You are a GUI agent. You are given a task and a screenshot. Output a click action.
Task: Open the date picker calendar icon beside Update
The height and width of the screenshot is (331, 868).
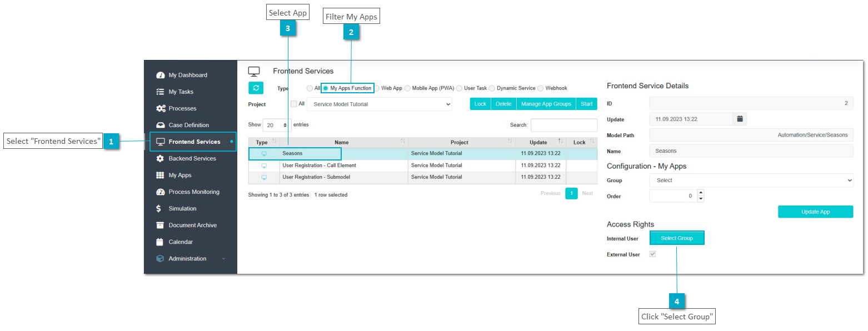740,119
